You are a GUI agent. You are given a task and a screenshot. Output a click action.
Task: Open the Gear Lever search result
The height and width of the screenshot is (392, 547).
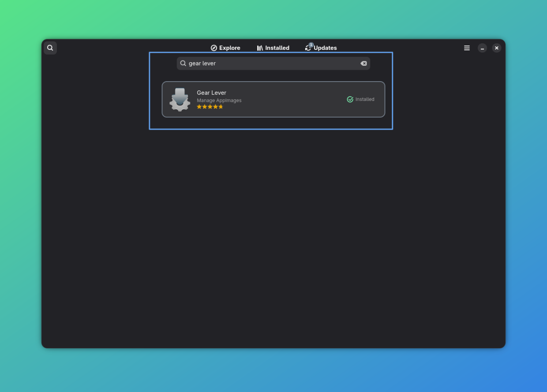tap(273, 99)
